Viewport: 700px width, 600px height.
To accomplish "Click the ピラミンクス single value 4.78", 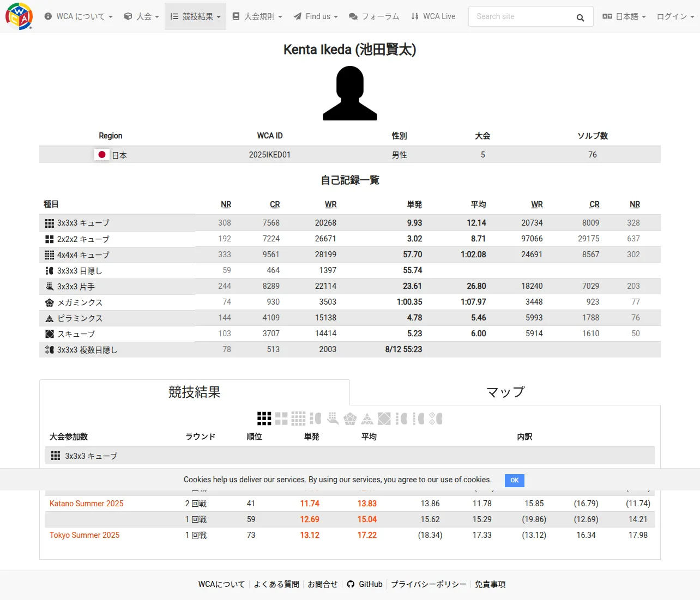I will [414, 318].
